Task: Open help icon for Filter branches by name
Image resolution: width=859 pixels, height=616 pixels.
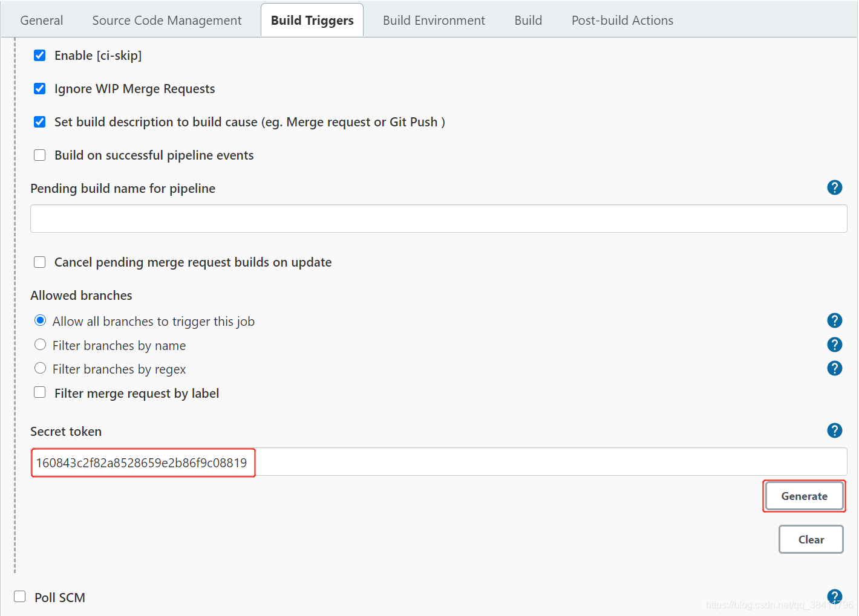Action: click(834, 345)
